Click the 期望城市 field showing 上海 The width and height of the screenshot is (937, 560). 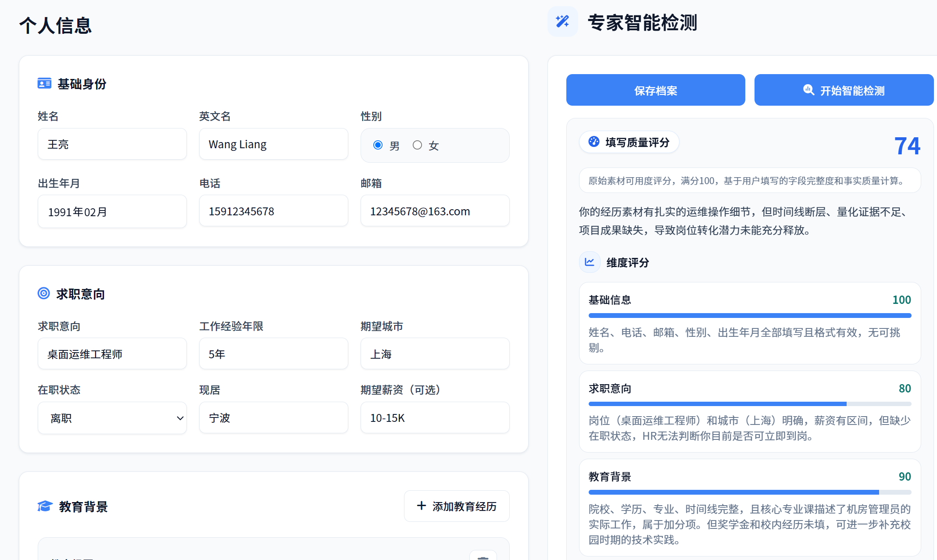(x=435, y=353)
